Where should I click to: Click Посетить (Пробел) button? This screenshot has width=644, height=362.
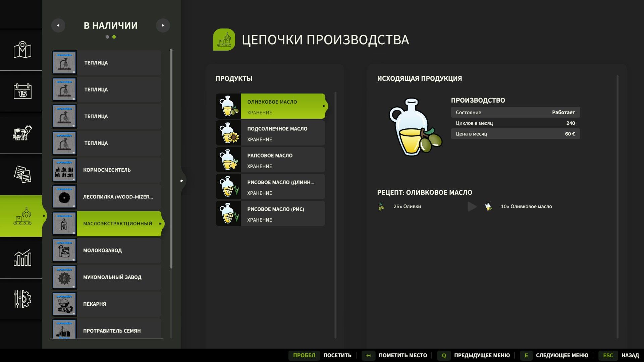(320, 355)
